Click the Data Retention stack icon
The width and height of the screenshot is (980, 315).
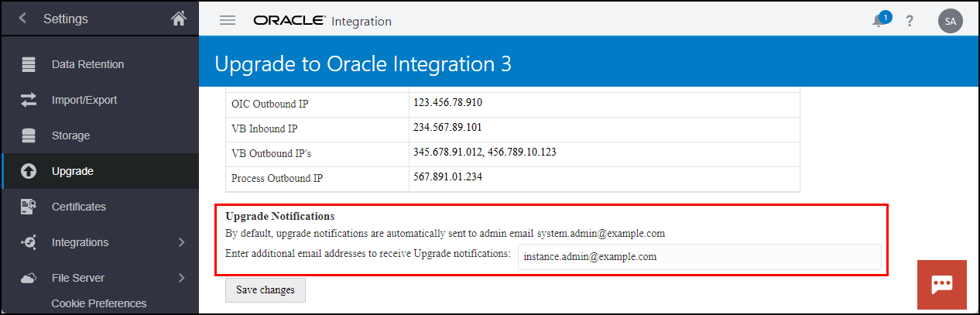coord(29,64)
